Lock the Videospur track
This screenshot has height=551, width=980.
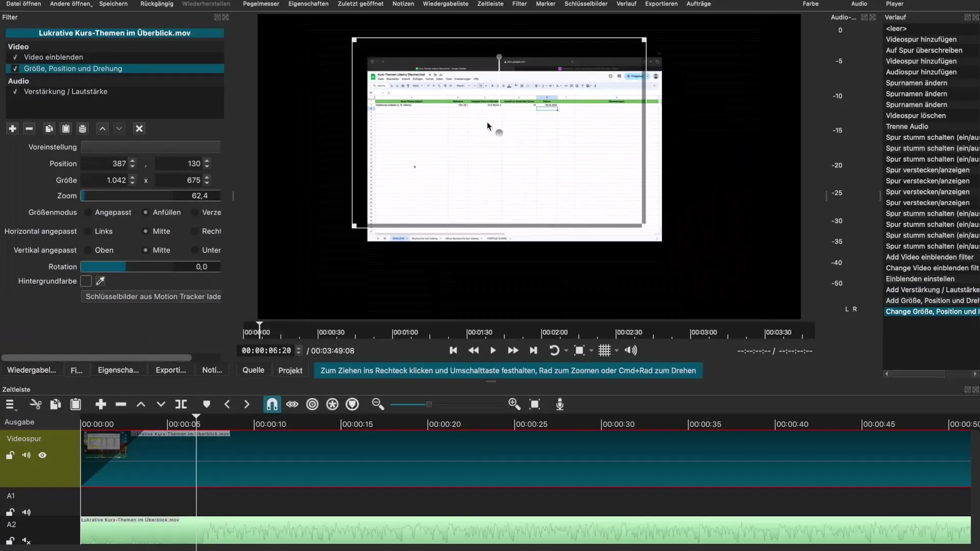tap(10, 455)
